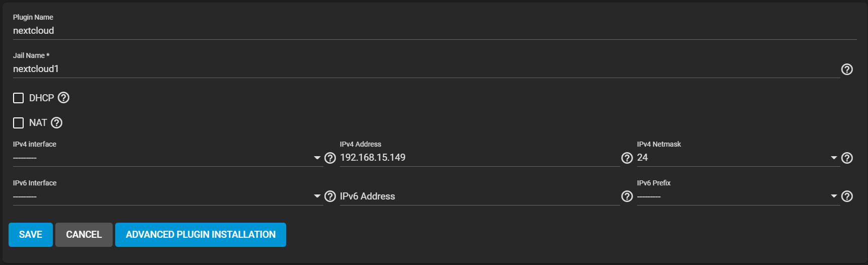868x265 pixels.
Task: Open the IPv6 Address help icon
Action: (x=627, y=196)
